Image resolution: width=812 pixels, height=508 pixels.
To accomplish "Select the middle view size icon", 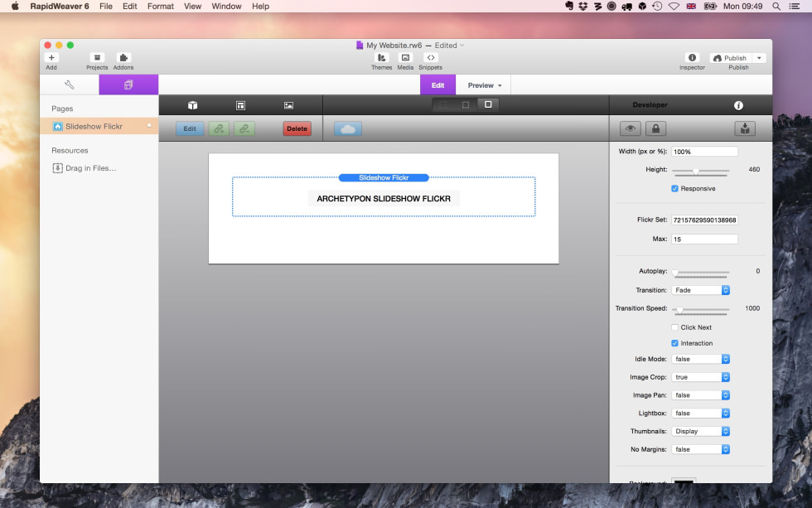I will point(466,104).
